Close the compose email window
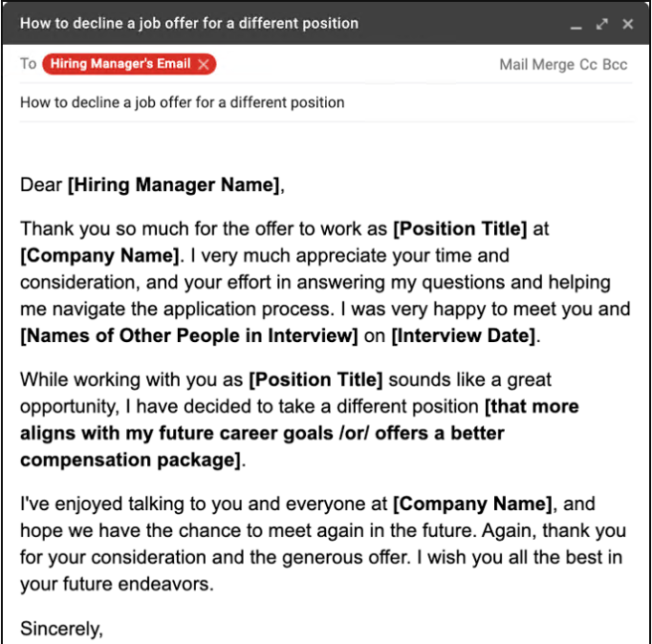This screenshot has width=652, height=644. pos(628,24)
